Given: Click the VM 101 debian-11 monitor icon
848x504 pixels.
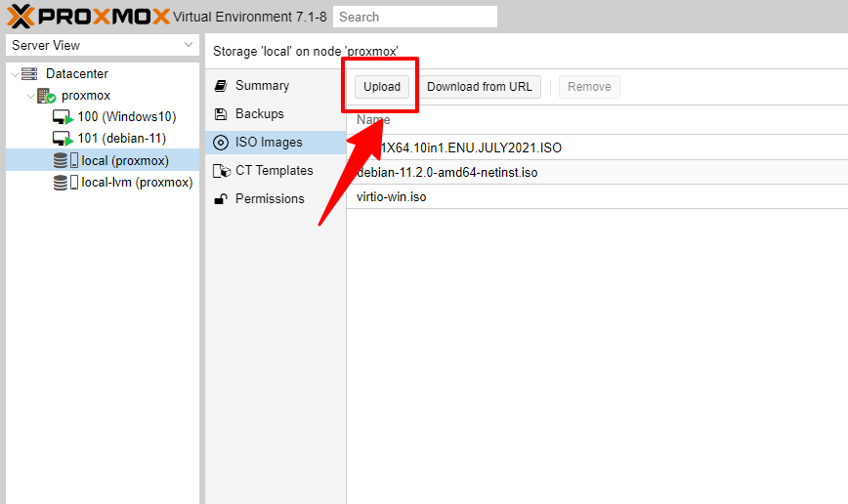Looking at the screenshot, I should point(63,139).
